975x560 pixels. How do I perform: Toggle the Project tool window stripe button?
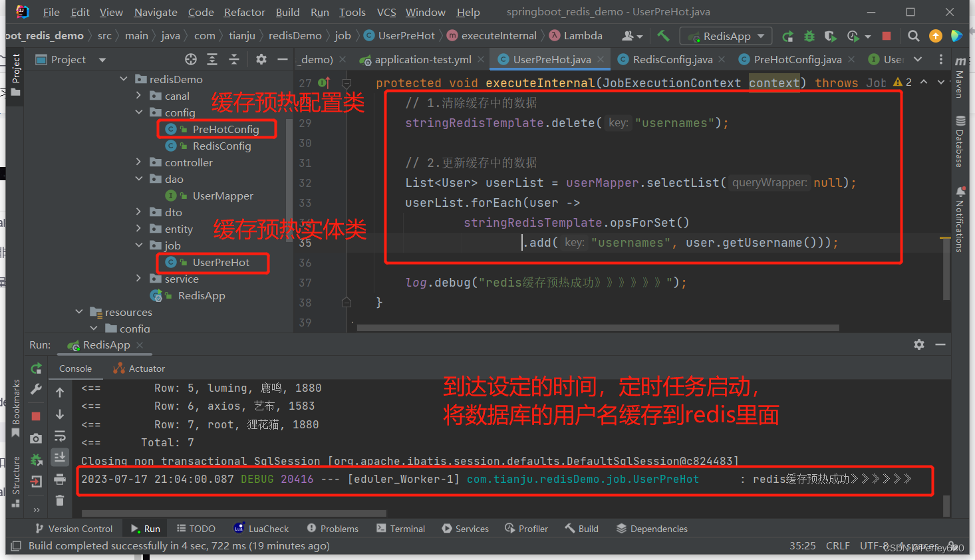coord(16,74)
